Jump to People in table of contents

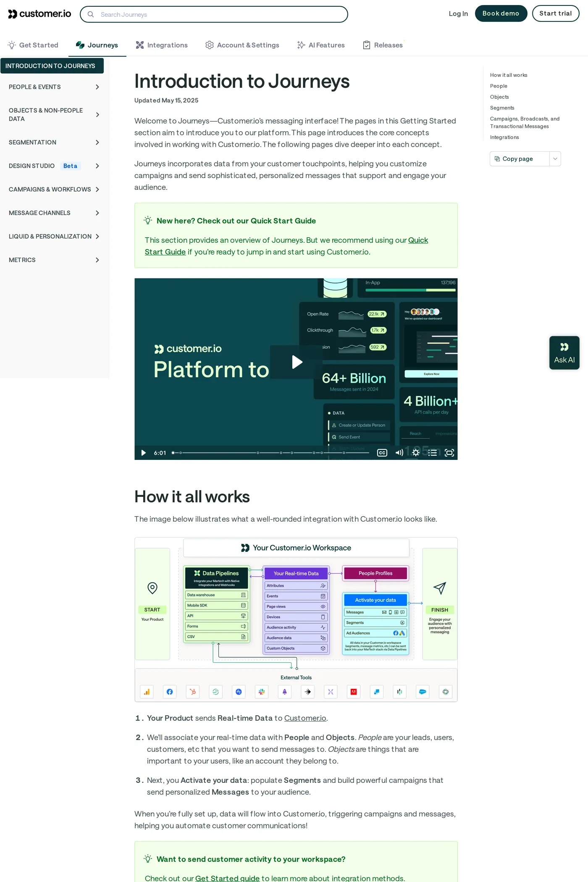499,86
